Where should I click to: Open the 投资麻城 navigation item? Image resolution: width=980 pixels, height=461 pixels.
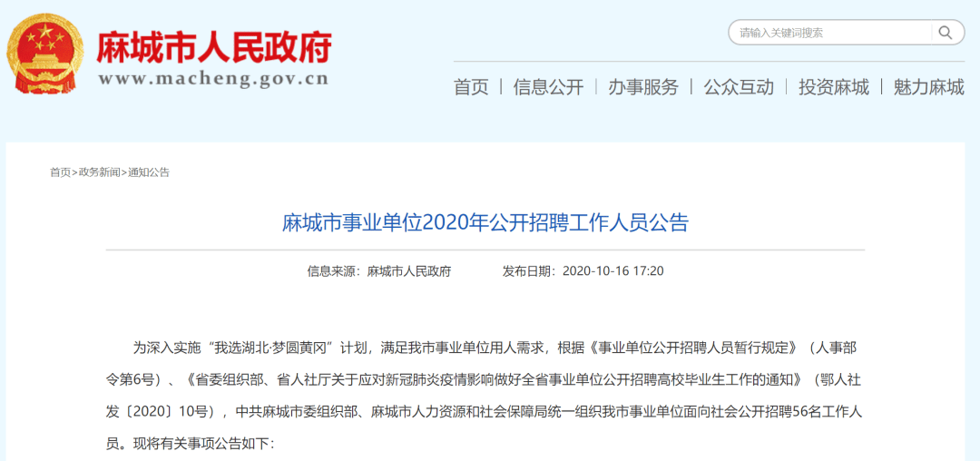pyautogui.click(x=834, y=87)
